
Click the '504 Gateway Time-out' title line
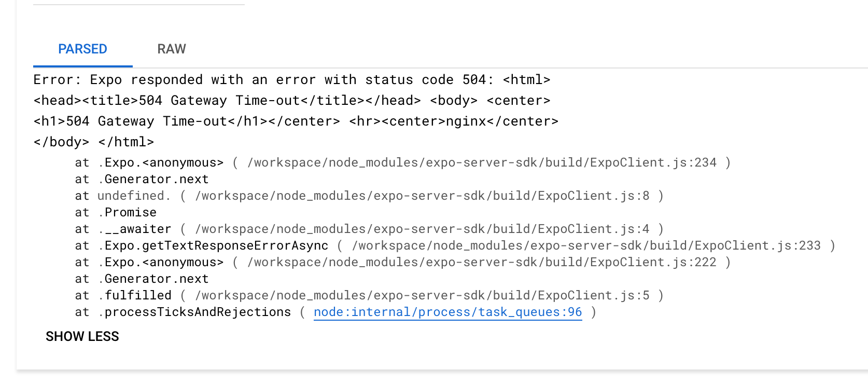pyautogui.click(x=292, y=100)
